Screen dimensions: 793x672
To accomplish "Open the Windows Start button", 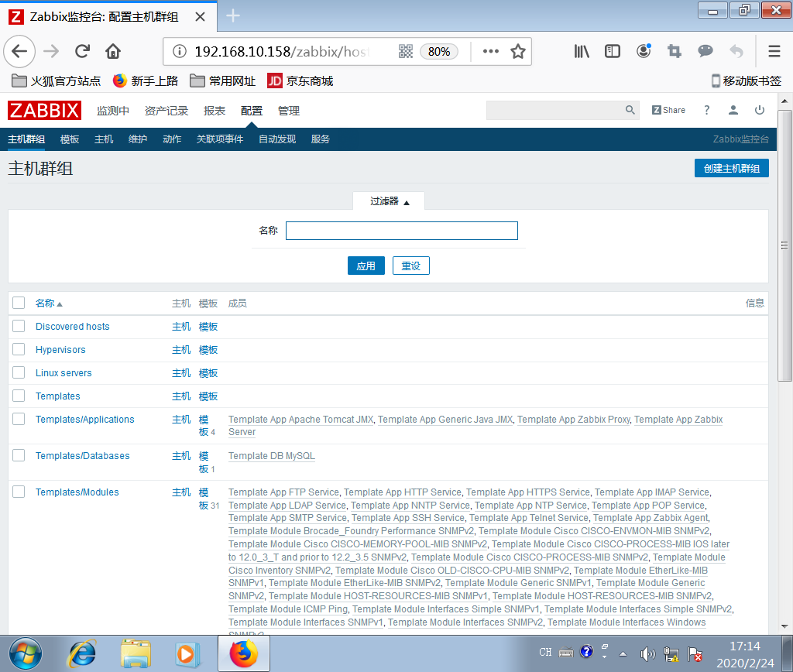I will pos(26,653).
